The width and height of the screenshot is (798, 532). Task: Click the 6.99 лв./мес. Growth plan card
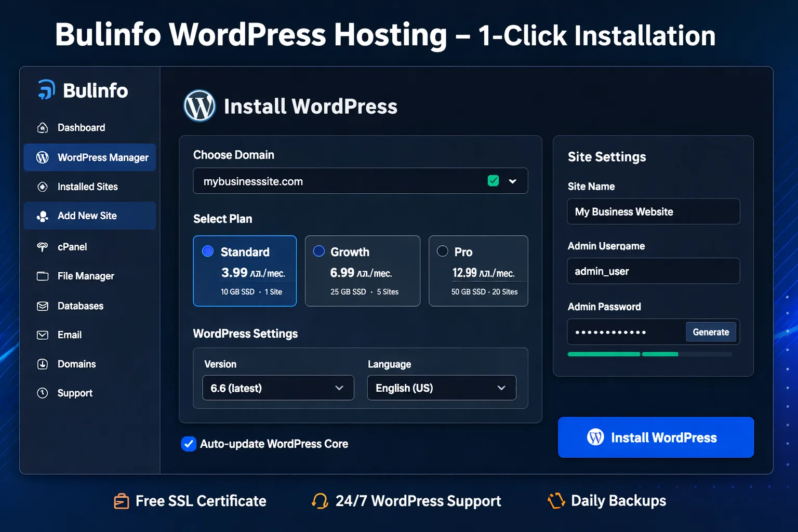click(x=362, y=271)
